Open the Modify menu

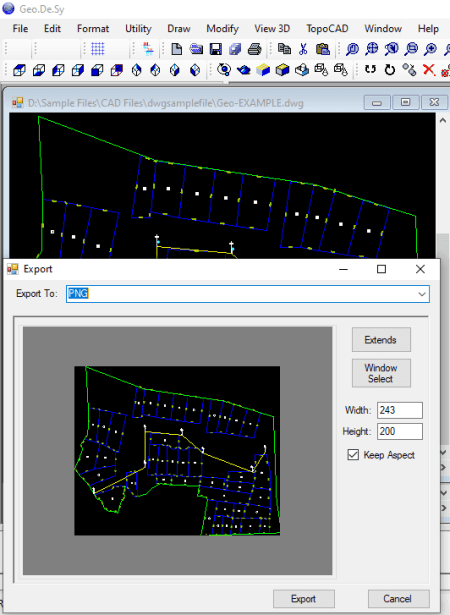(x=222, y=29)
